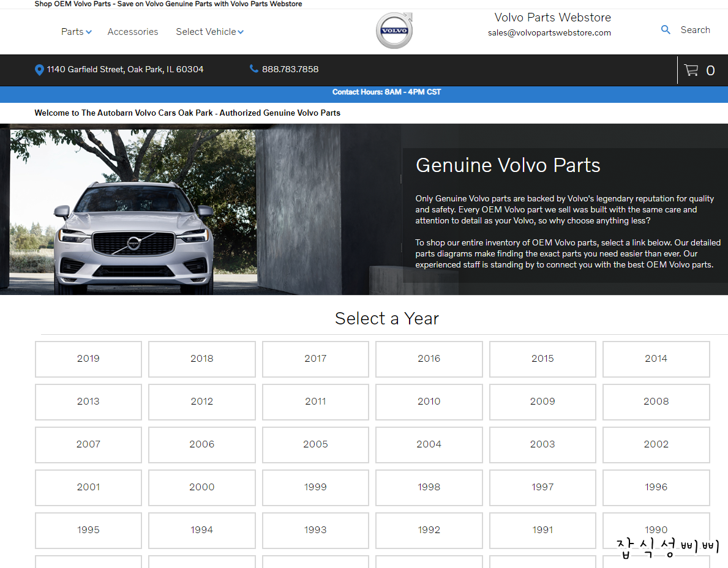Click the 1994 year button
728x568 pixels.
pyautogui.click(x=202, y=530)
